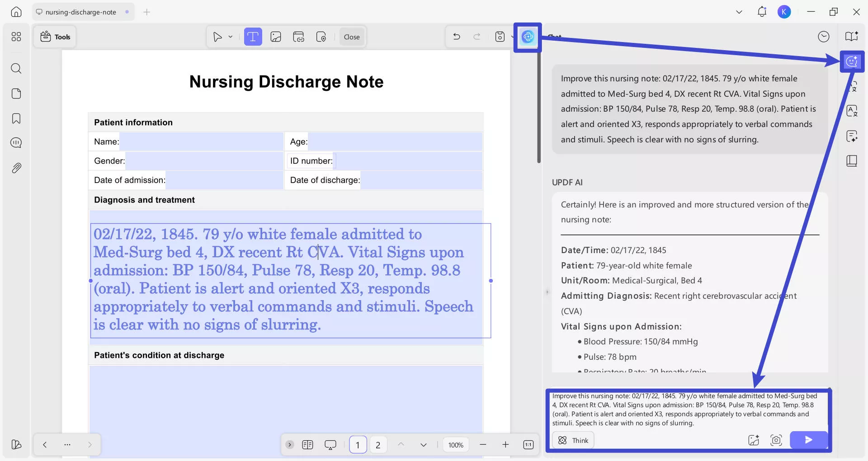Add a new tab with plus icon
Viewport: 868px width, 461px height.
[146, 12]
